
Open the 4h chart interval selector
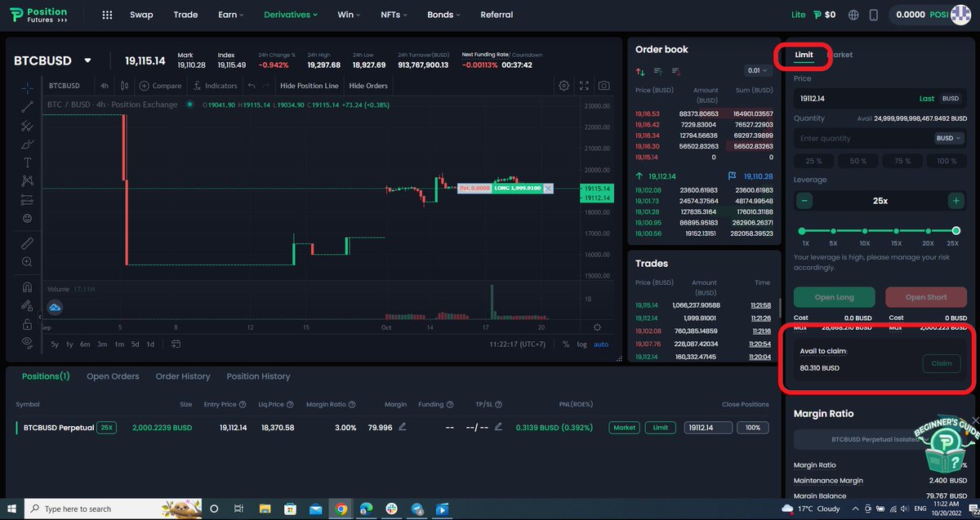(x=104, y=86)
